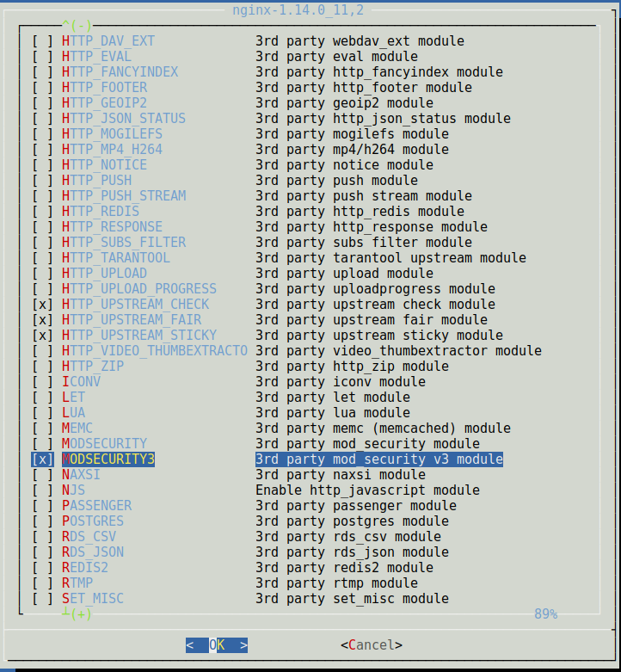Click '3rd party geoip2 module' description
Image resolution: width=621 pixels, height=672 pixels.
point(344,103)
